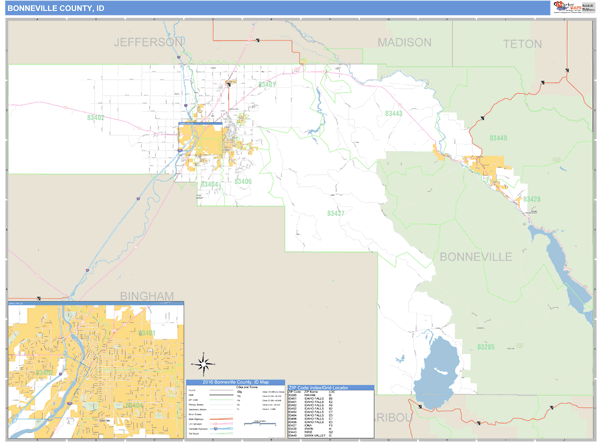Click 83401 inside the inset city map
Image resolution: width=600 pixels, height=442 pixels.
(x=147, y=333)
